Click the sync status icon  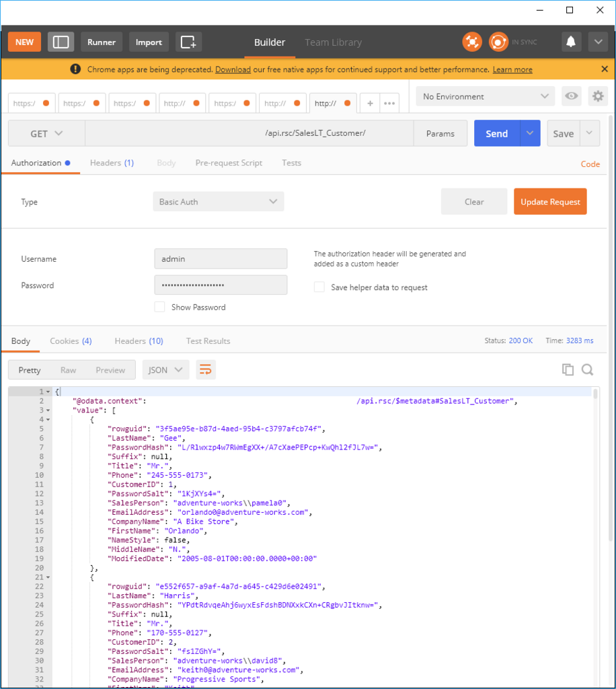(x=498, y=42)
